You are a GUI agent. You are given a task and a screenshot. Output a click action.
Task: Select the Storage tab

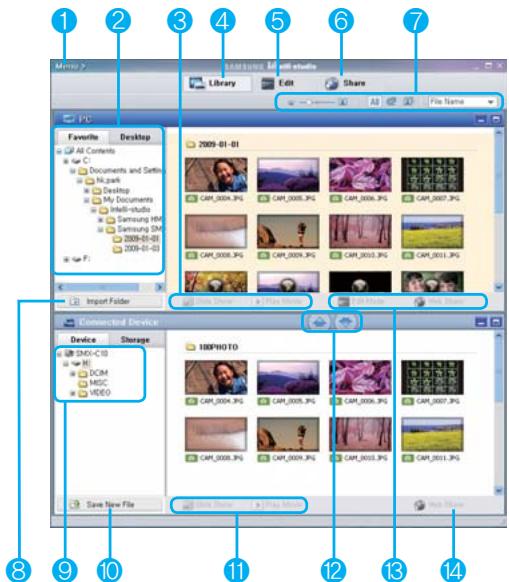point(135,340)
